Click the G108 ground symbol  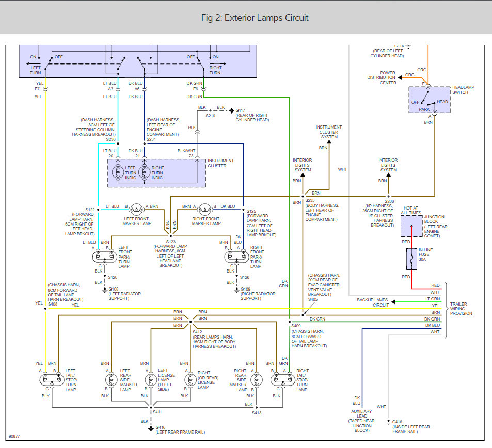[x=104, y=290]
